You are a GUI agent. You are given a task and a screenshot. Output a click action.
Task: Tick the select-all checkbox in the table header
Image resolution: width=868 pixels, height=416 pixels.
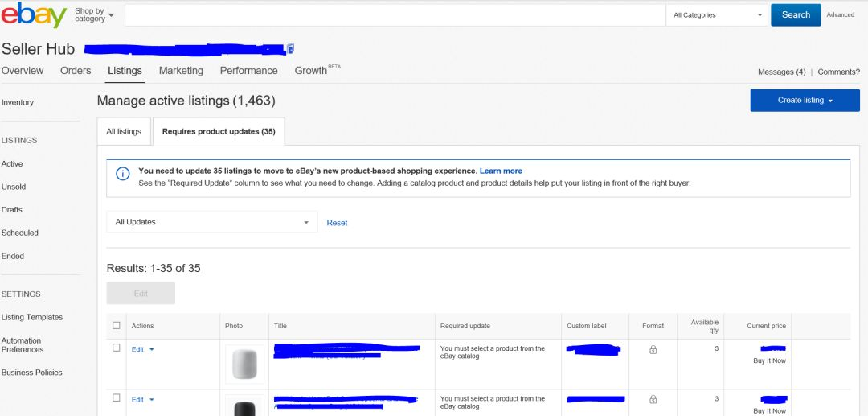click(117, 326)
